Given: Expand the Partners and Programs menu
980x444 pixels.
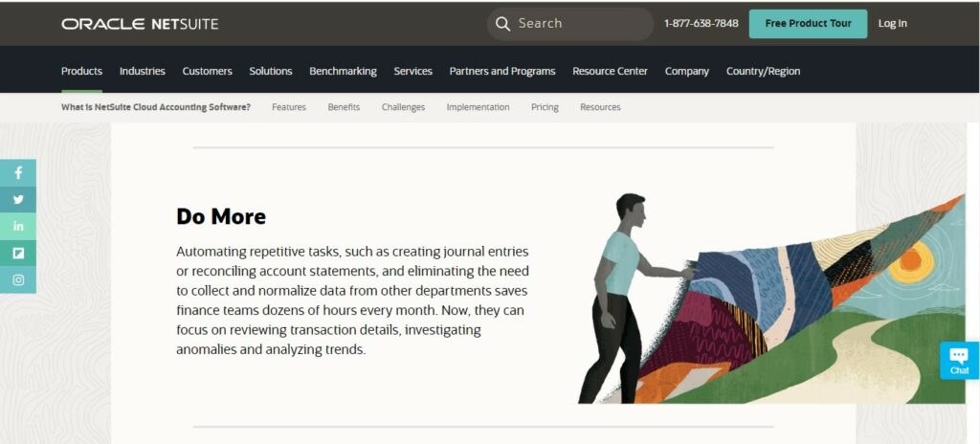Looking at the screenshot, I should click(x=502, y=72).
